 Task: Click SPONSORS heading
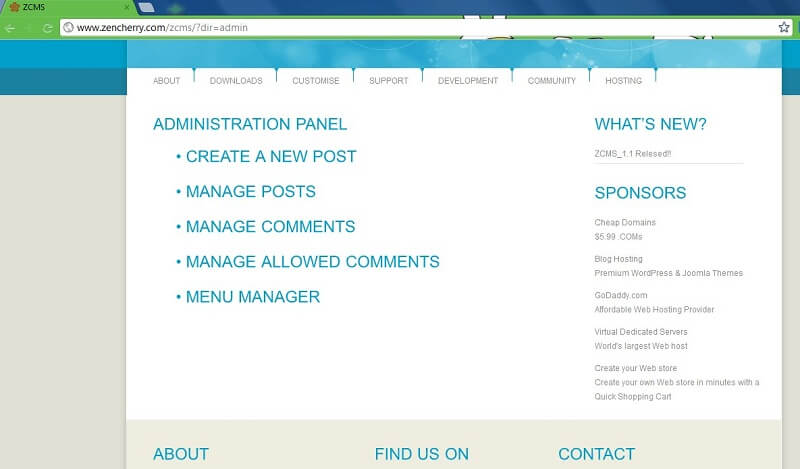640,193
